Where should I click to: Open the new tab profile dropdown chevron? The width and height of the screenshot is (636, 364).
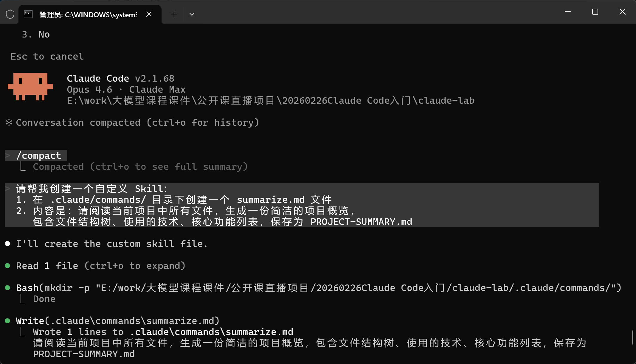[192, 14]
